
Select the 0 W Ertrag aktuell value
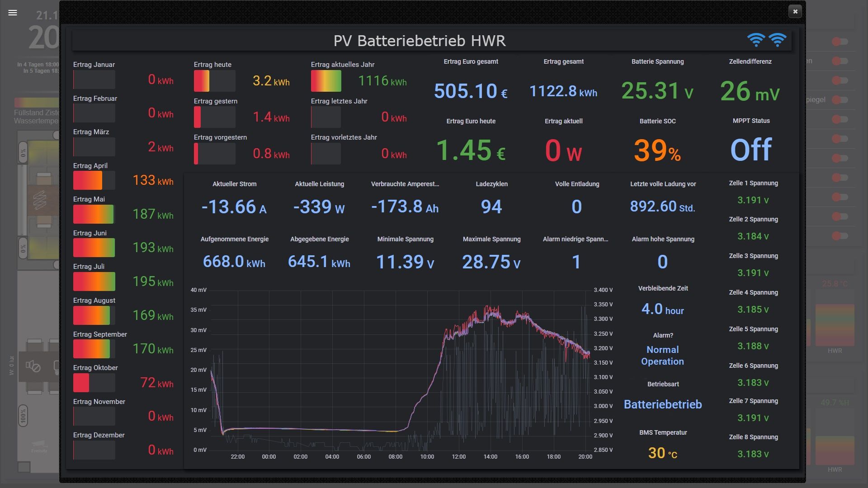tap(563, 151)
